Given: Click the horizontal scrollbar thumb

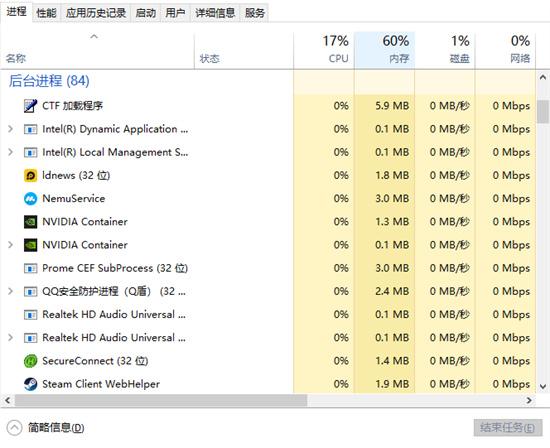Looking at the screenshot, I should click(x=161, y=400).
